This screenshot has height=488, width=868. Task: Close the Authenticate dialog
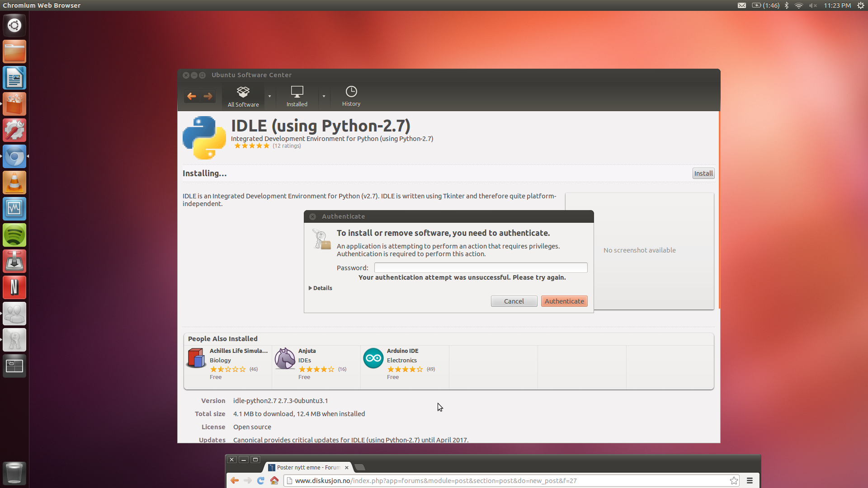(312, 216)
